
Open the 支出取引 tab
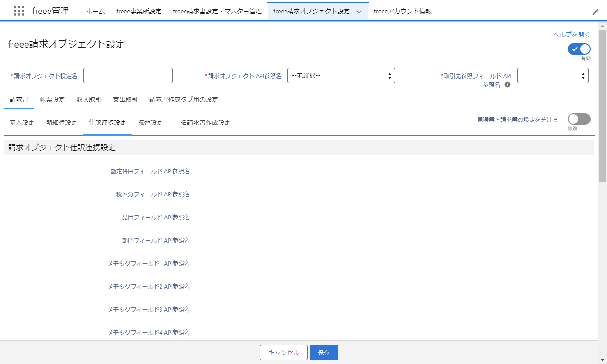[x=125, y=100]
